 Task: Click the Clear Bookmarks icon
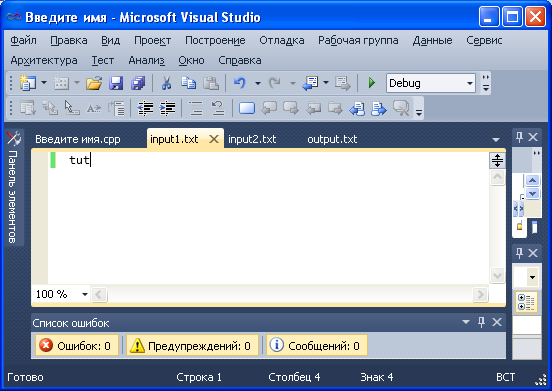[401, 108]
